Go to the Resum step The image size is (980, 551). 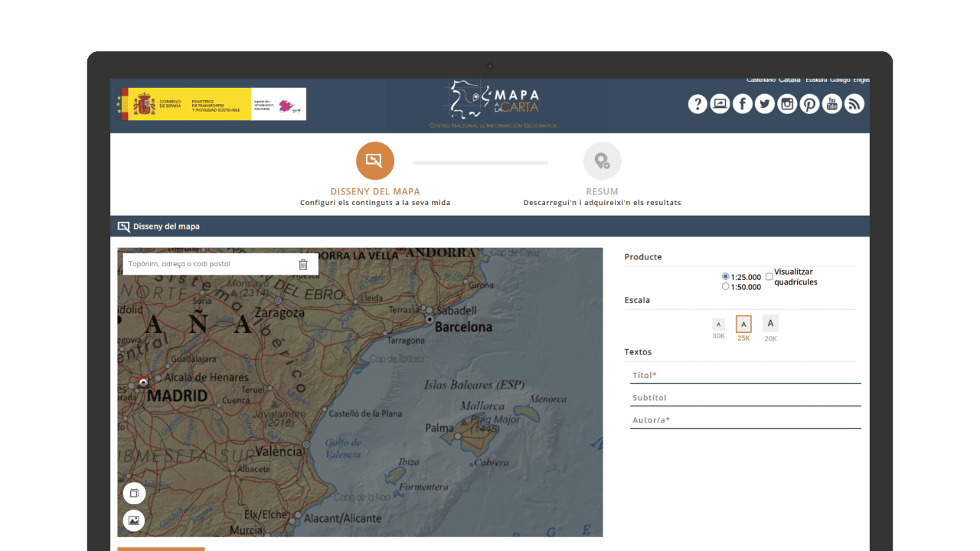(602, 161)
